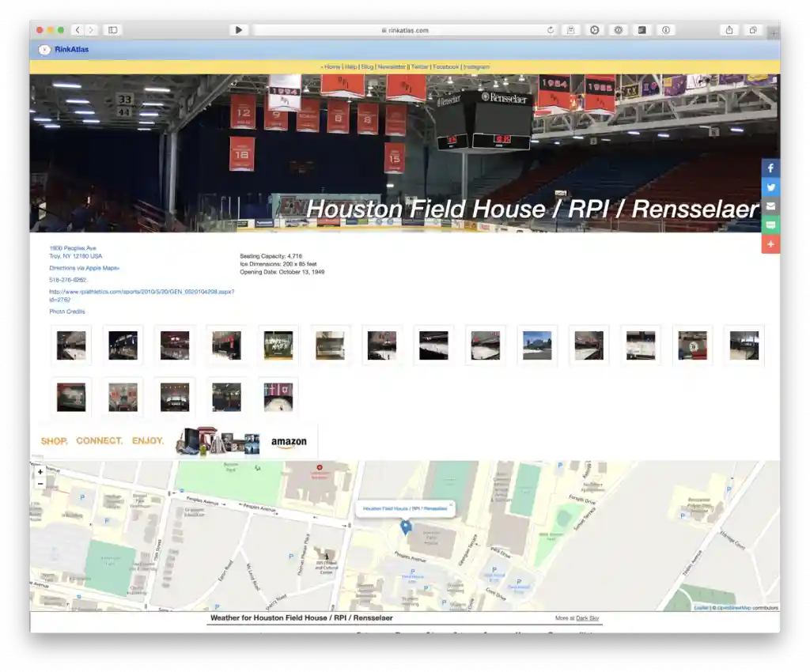Click the info circle extension icon

point(666,30)
